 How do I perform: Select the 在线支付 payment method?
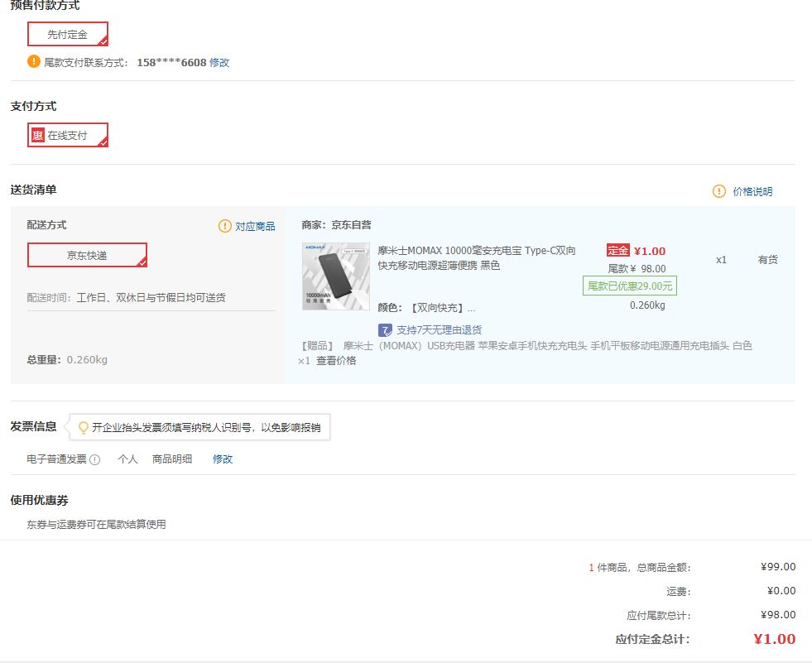[x=68, y=135]
